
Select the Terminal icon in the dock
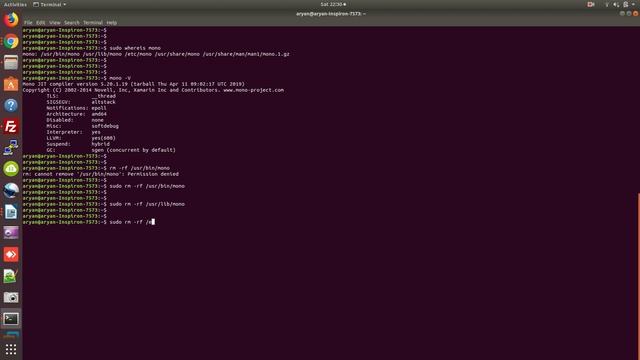click(11, 319)
